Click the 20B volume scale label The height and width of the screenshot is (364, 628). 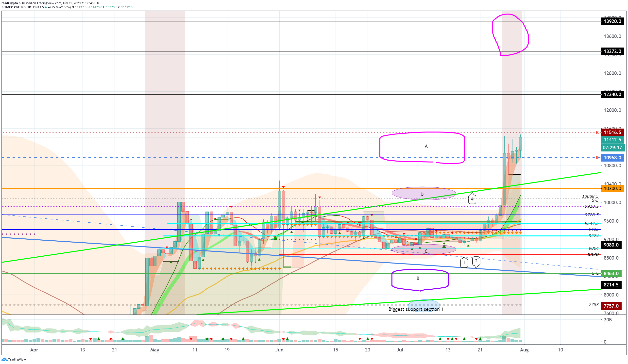pyautogui.click(x=608, y=320)
